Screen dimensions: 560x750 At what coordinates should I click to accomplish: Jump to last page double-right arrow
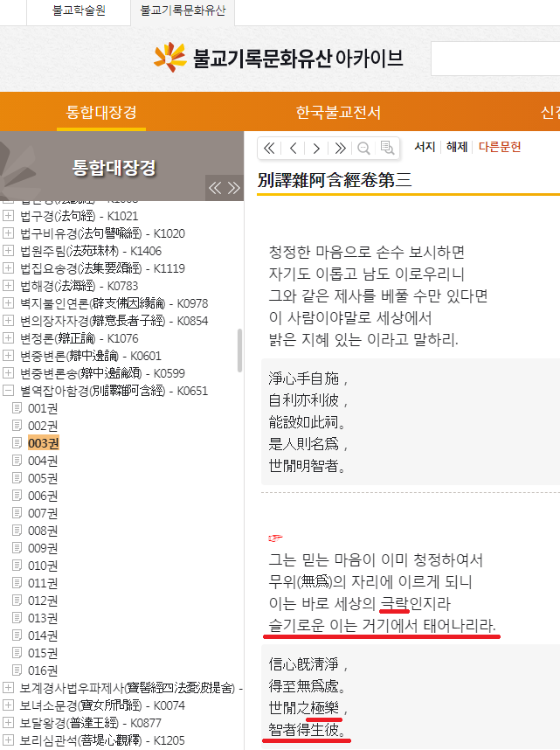coord(340,149)
